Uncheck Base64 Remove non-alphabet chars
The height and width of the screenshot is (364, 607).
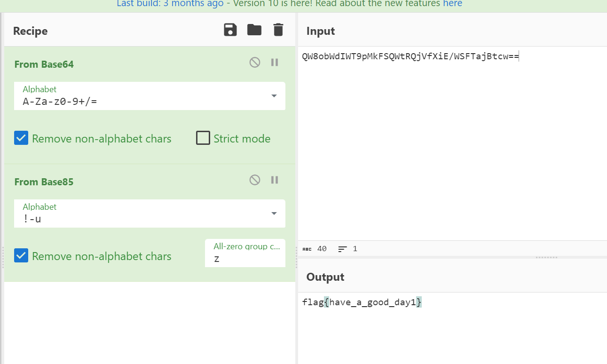pyautogui.click(x=21, y=138)
